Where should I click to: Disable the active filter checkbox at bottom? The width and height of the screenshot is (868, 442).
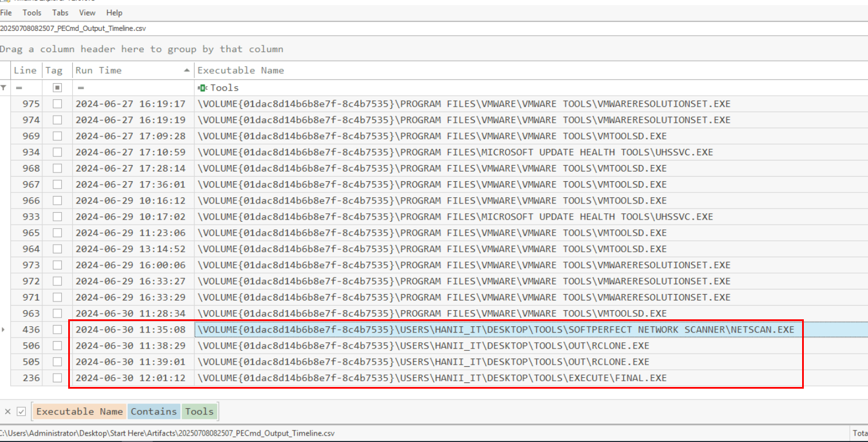(x=21, y=412)
